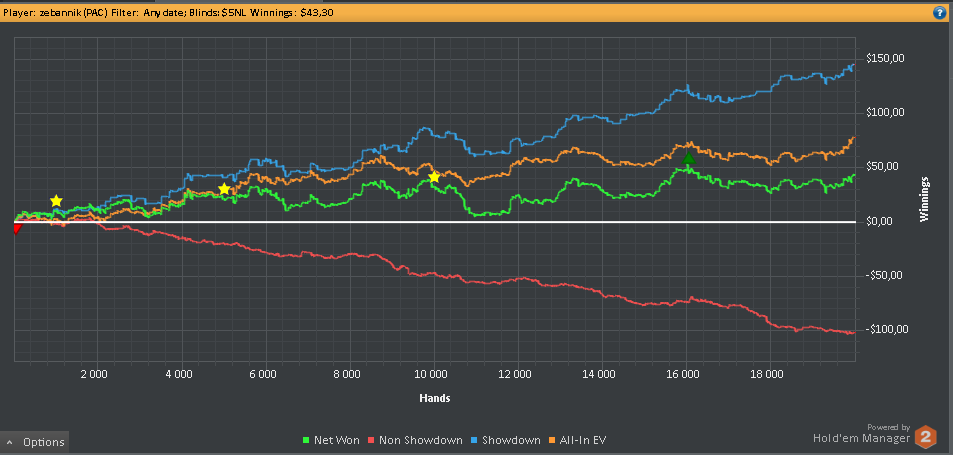Image resolution: width=953 pixels, height=455 pixels.
Task: Click the yellow star marker at 10 000 hands
Action: [x=434, y=177]
